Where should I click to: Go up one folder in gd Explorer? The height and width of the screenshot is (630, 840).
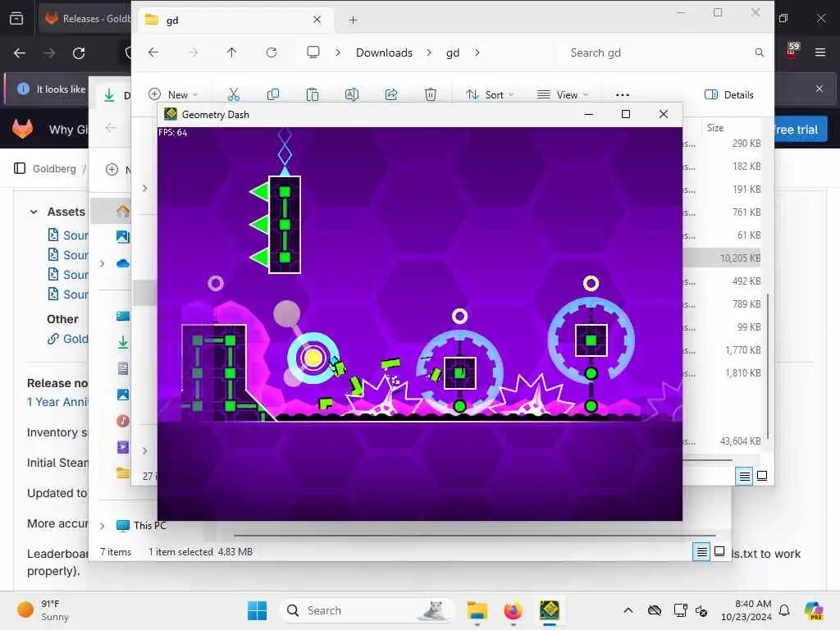click(x=231, y=52)
